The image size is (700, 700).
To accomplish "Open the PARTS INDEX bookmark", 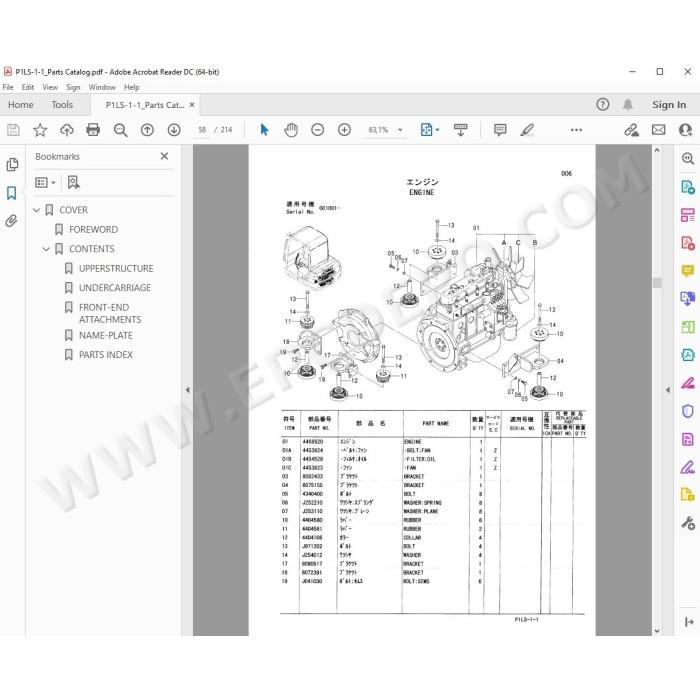I will 105,354.
